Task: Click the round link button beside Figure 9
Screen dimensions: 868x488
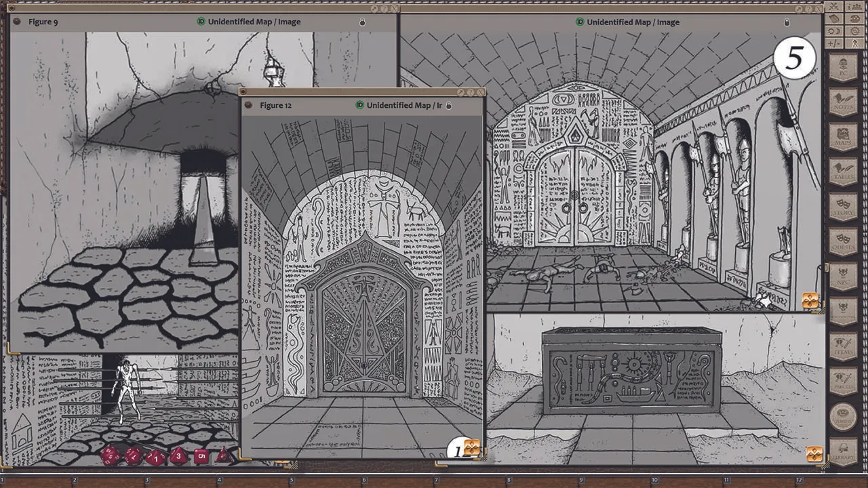Action: [18, 22]
